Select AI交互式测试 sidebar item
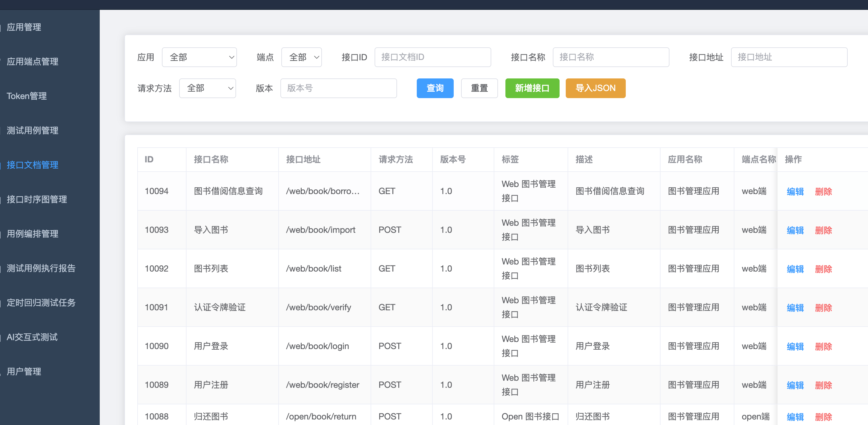 pyautogui.click(x=32, y=337)
